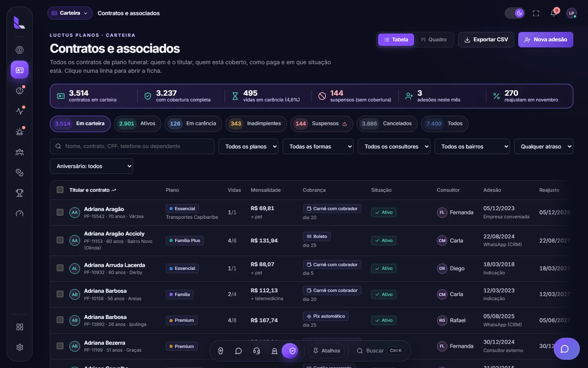Check the box for Adriana Aragão row
588x368 pixels.
60,212
